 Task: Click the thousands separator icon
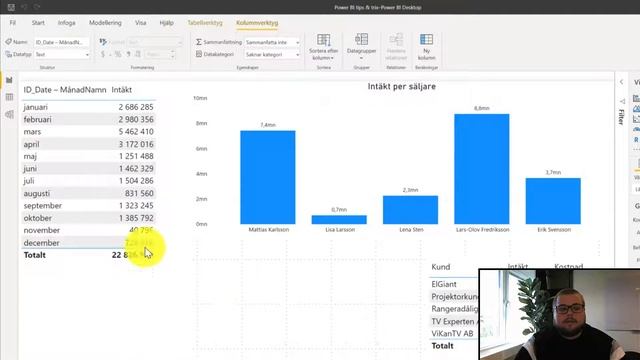tap(128, 54)
